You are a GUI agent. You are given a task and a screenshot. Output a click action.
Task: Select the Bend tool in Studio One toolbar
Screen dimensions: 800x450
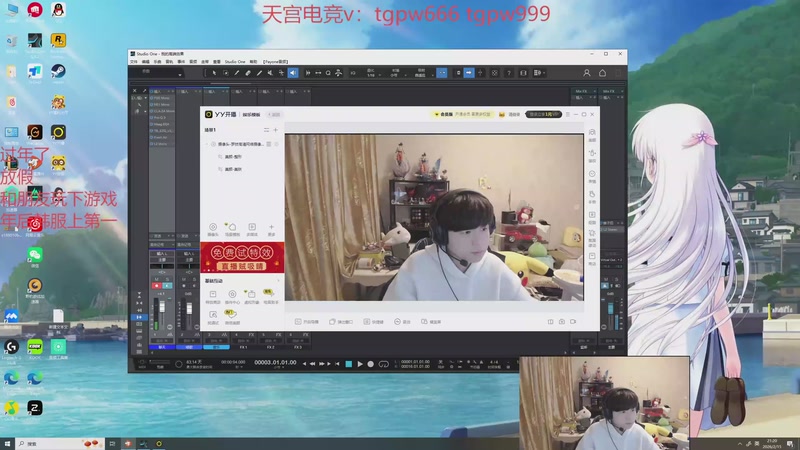point(282,73)
